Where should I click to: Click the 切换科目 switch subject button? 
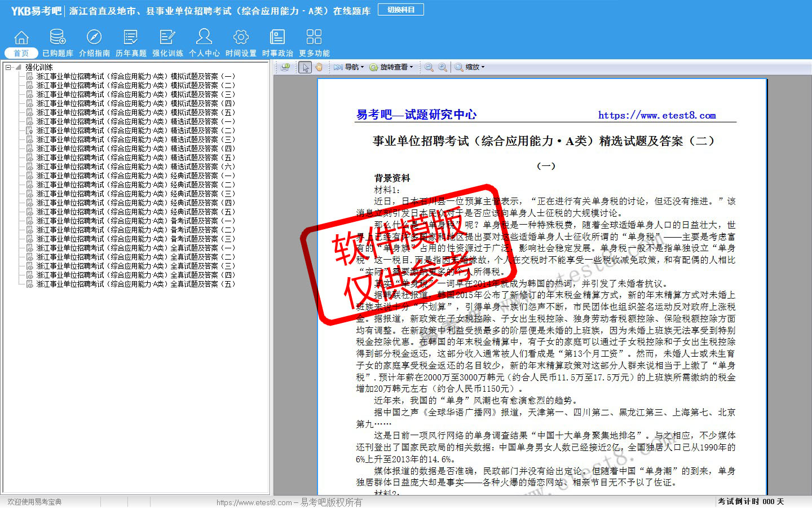tap(401, 10)
